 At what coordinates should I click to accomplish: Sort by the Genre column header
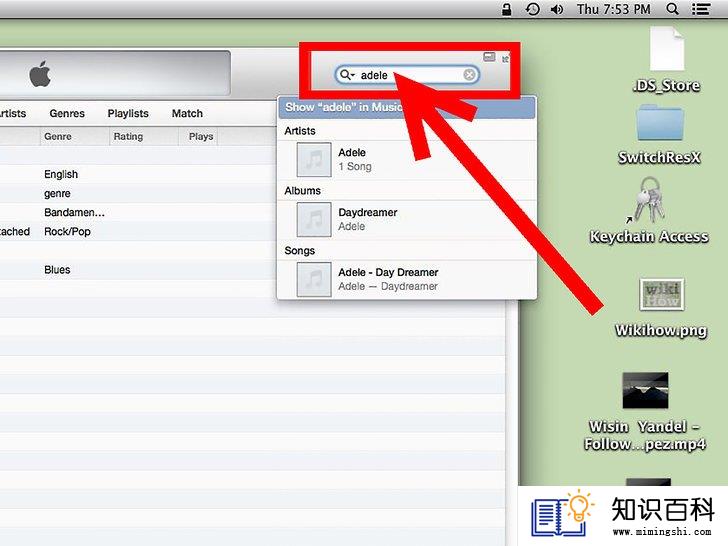tap(74, 136)
